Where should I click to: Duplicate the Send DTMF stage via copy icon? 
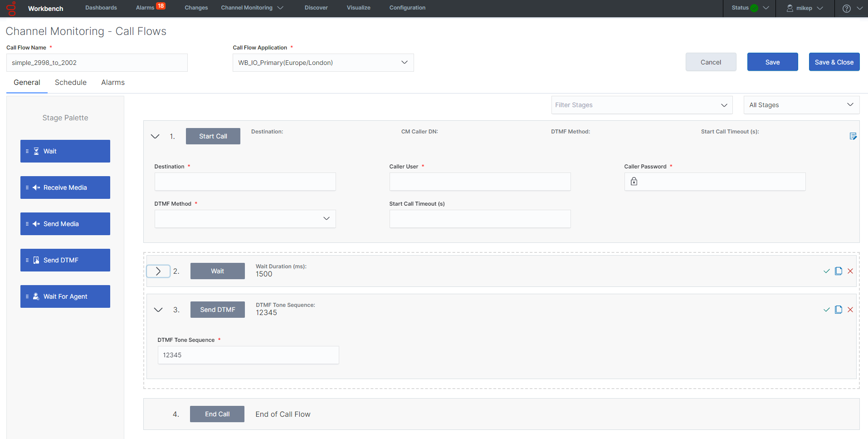[839, 310]
